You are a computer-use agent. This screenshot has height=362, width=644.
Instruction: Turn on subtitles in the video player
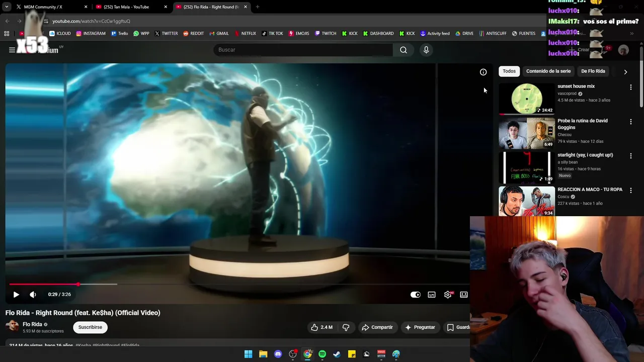(x=432, y=295)
